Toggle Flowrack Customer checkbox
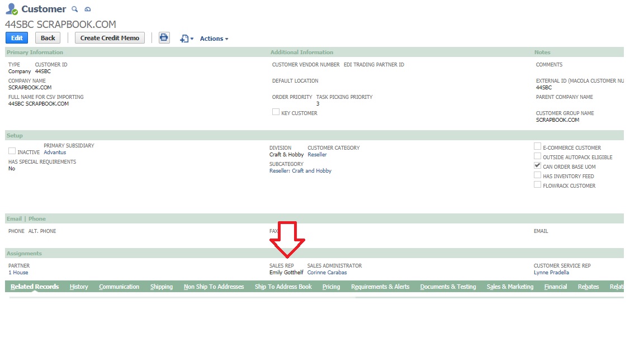 pos(537,185)
